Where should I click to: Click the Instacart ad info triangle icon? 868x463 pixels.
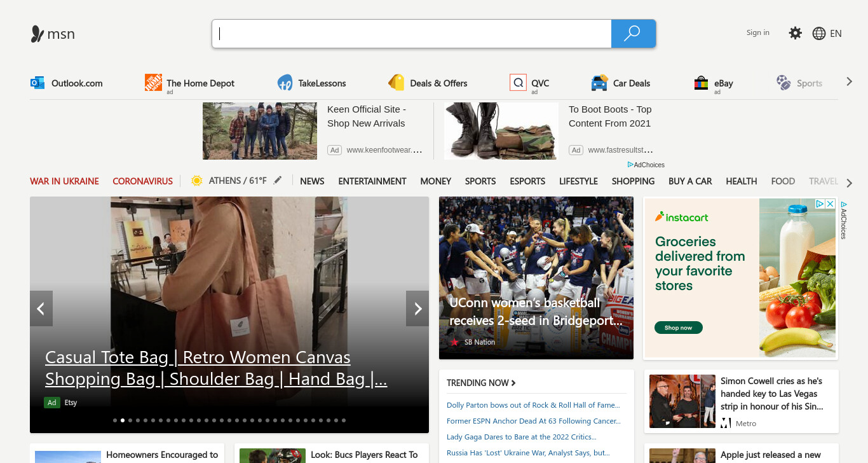tap(820, 204)
